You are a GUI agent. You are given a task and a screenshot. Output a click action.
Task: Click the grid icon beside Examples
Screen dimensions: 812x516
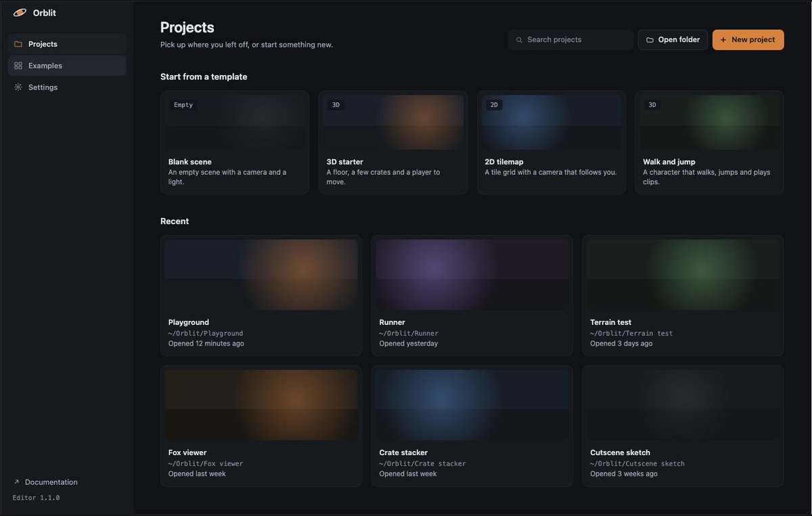[18, 66]
